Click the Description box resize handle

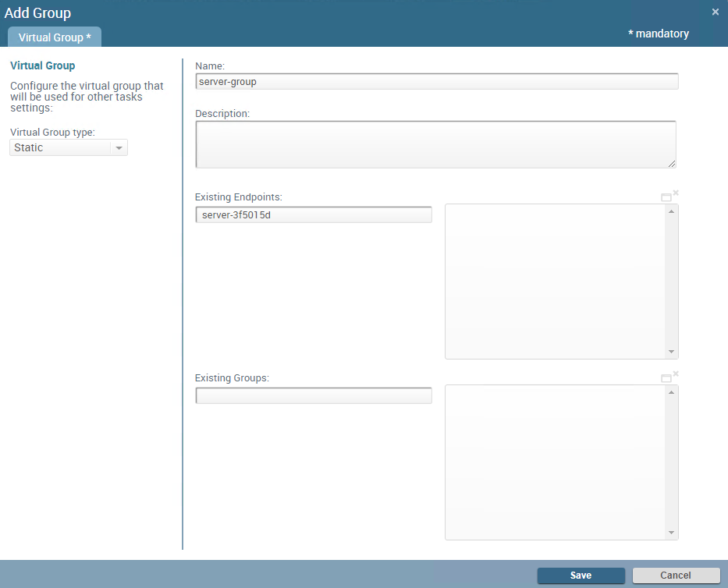672,163
